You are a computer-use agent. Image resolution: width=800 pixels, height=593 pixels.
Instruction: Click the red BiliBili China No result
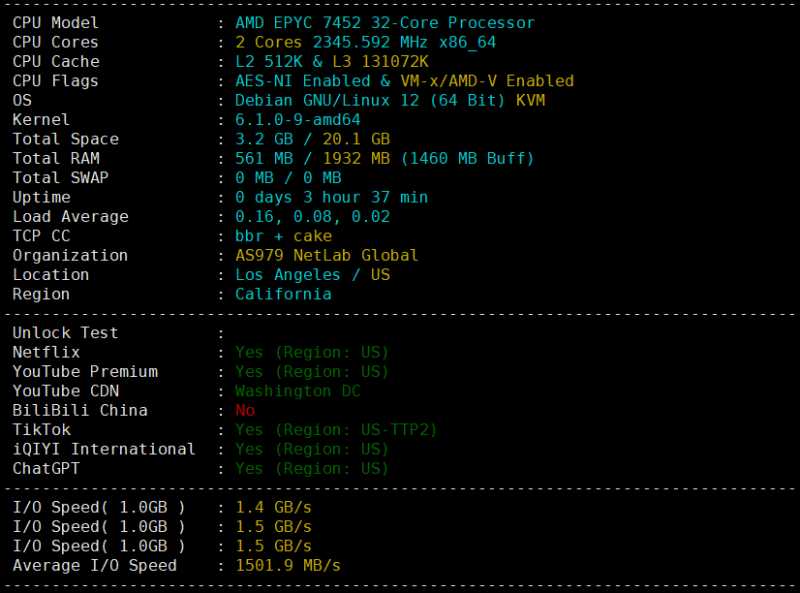(x=245, y=411)
